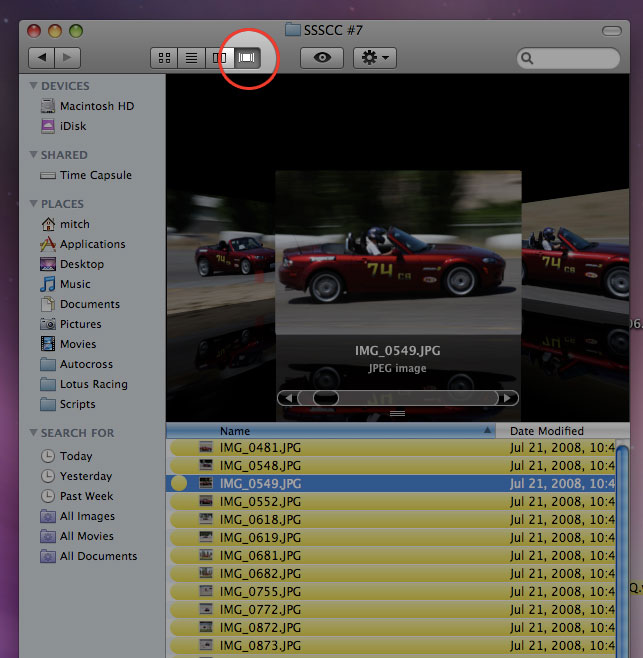Switch to column view in toolbar

[219, 58]
